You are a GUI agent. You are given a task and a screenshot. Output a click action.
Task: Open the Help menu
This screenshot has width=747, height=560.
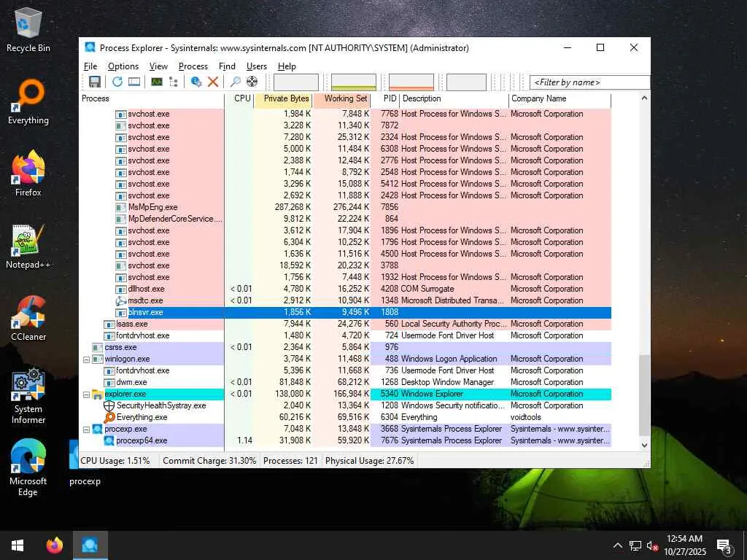tap(287, 66)
